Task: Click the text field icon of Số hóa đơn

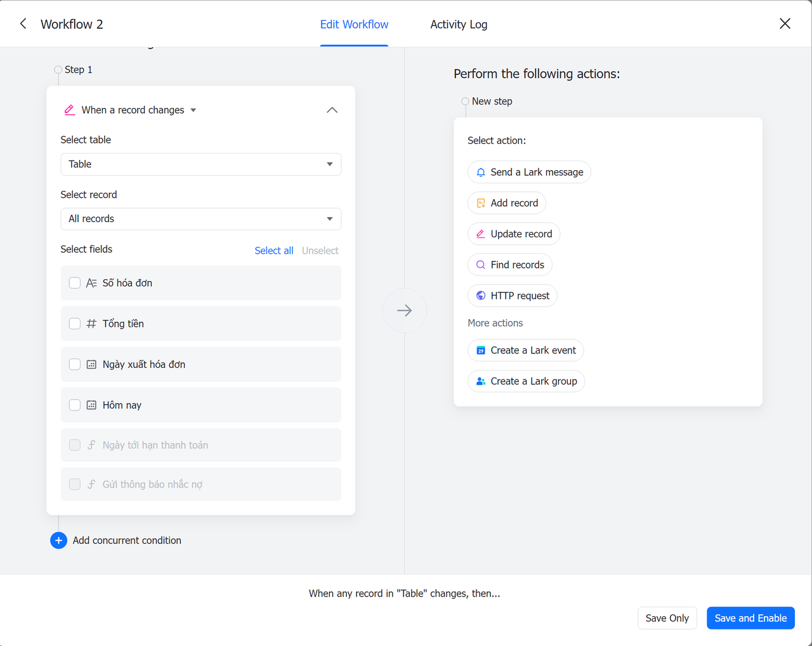Action: pos(91,283)
